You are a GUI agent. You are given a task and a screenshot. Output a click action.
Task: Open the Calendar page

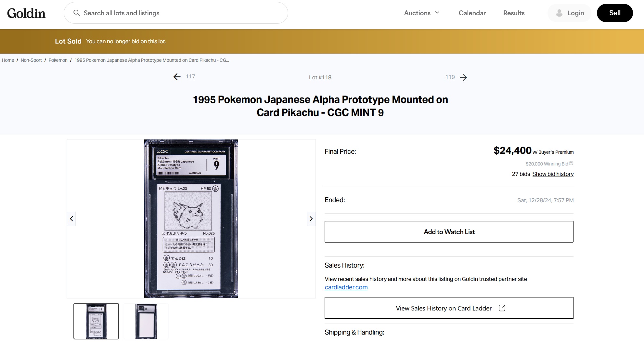[x=472, y=13]
